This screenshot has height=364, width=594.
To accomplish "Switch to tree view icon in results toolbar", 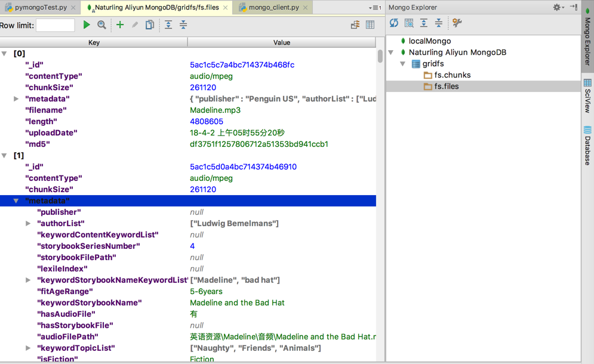I will pyautogui.click(x=355, y=25).
